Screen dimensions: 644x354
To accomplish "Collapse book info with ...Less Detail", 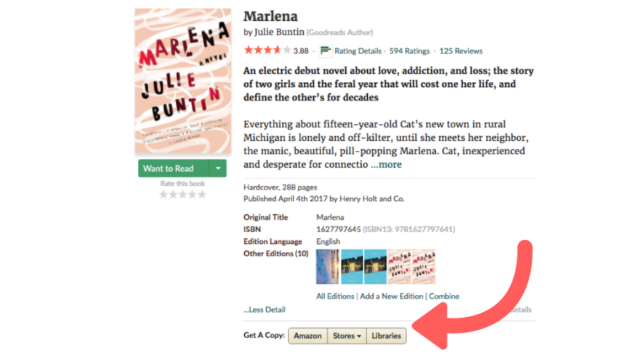I will pyautogui.click(x=264, y=310).
